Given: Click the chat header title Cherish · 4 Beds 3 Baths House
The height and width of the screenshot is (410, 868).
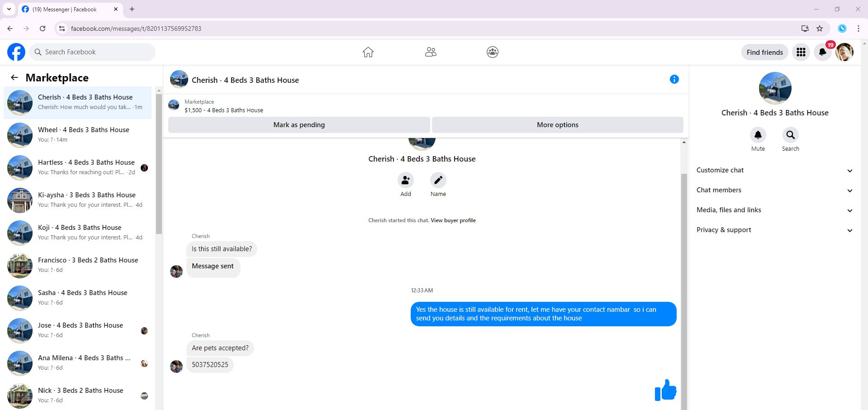Looking at the screenshot, I should click(245, 80).
